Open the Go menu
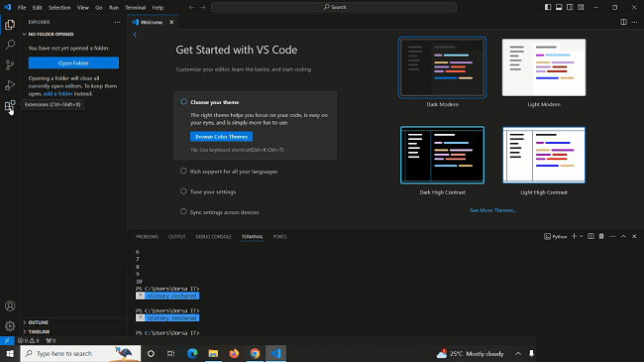 tap(98, 7)
